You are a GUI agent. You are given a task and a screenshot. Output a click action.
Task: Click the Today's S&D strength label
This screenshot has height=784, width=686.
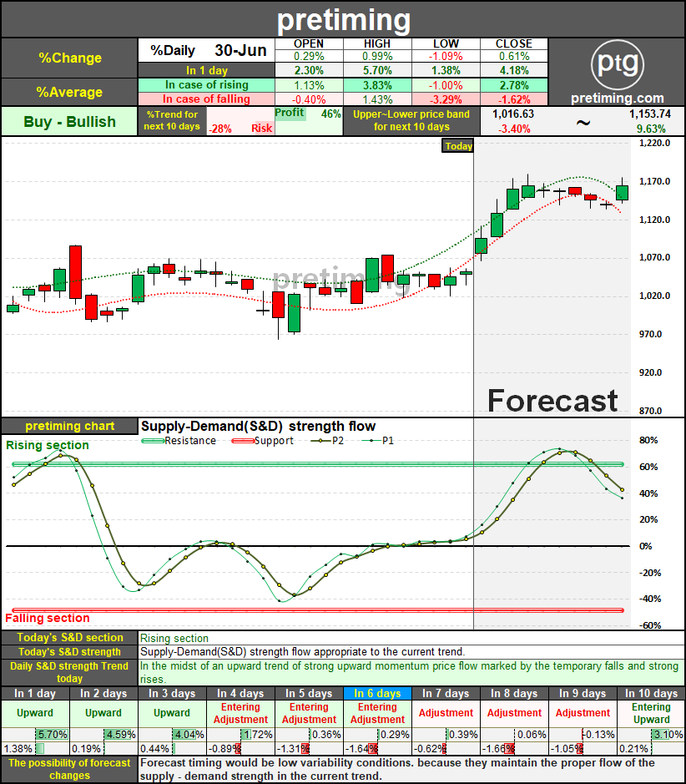[x=69, y=652]
